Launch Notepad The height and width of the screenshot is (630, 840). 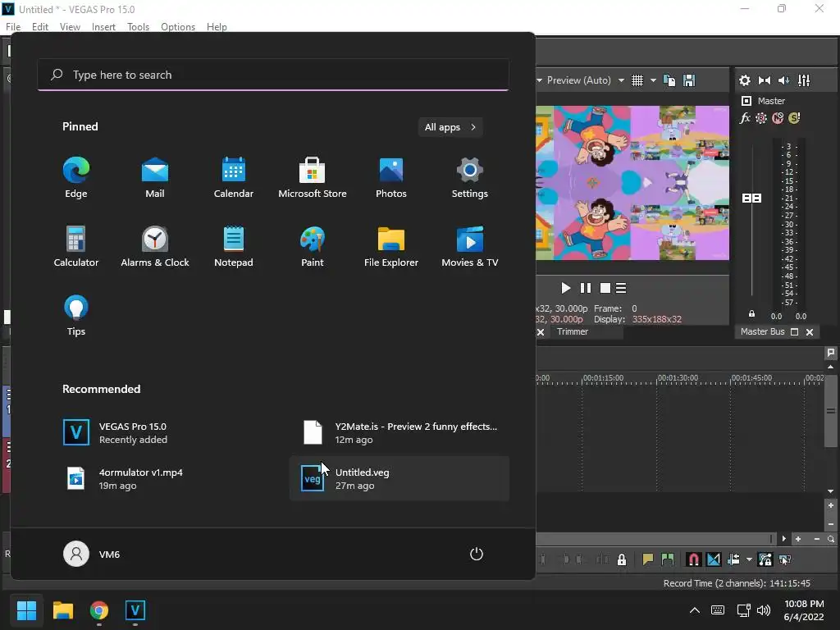[234, 247]
